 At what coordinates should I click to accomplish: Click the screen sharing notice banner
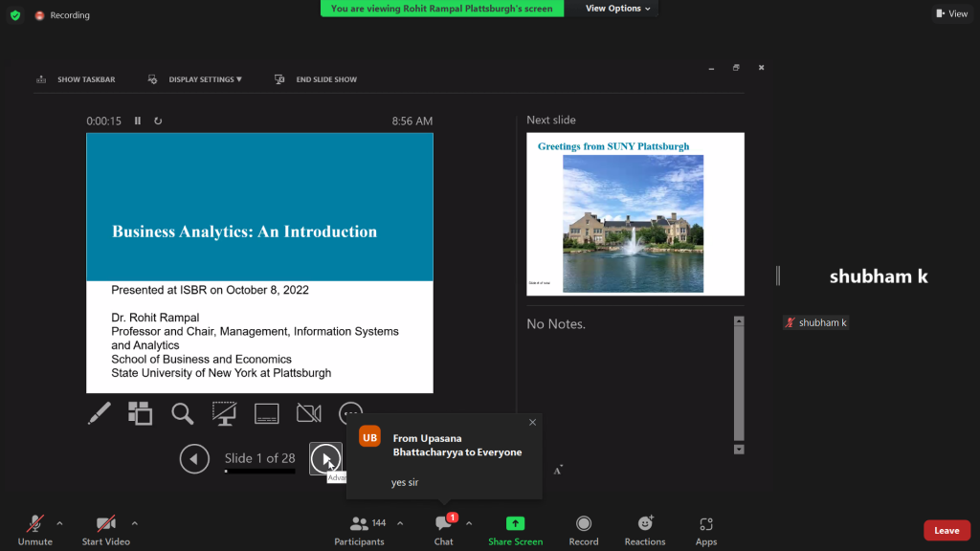(x=442, y=8)
